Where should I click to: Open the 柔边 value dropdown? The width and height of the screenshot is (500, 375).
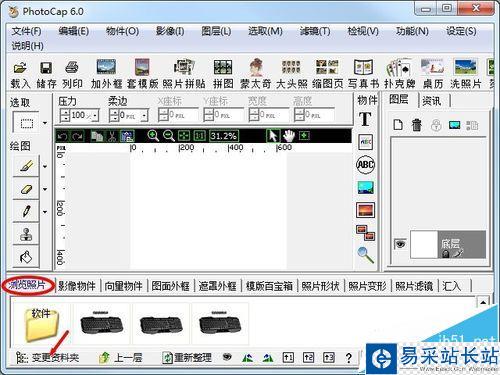coord(144,116)
